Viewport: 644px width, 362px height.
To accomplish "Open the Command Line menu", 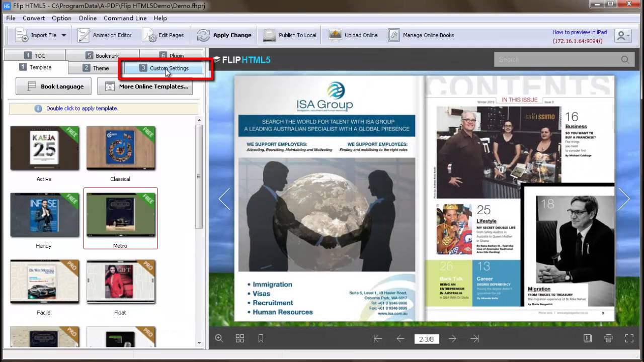I will [125, 18].
